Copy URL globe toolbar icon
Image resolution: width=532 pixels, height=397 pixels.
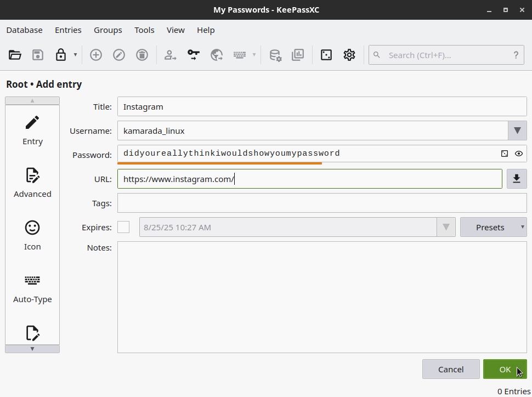click(x=217, y=55)
